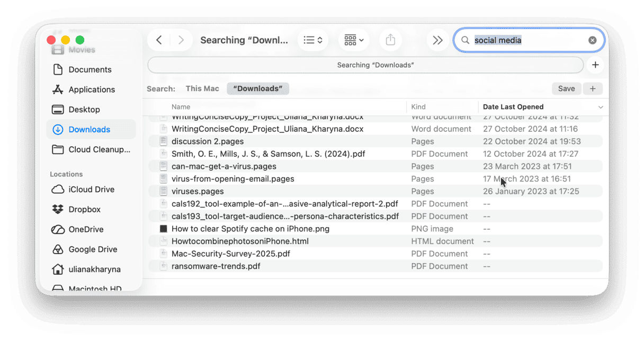Show more toolbar items via double chevron
This screenshot has width=644, height=342.
437,40
